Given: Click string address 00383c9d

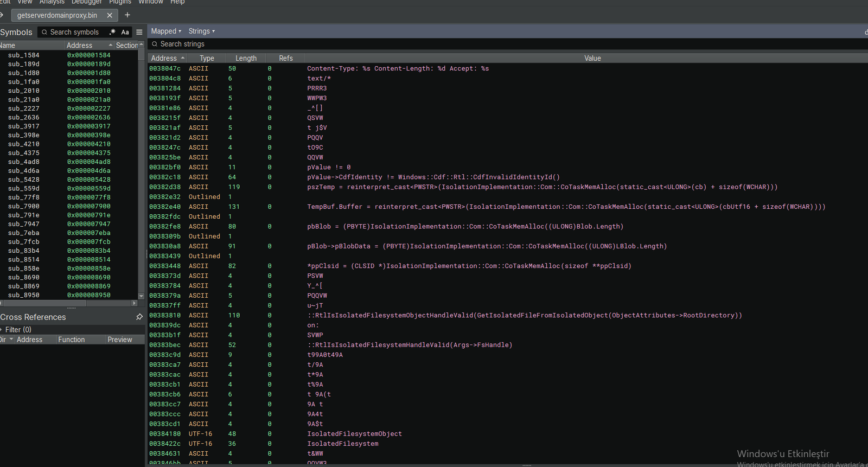Looking at the screenshot, I should click(165, 355).
